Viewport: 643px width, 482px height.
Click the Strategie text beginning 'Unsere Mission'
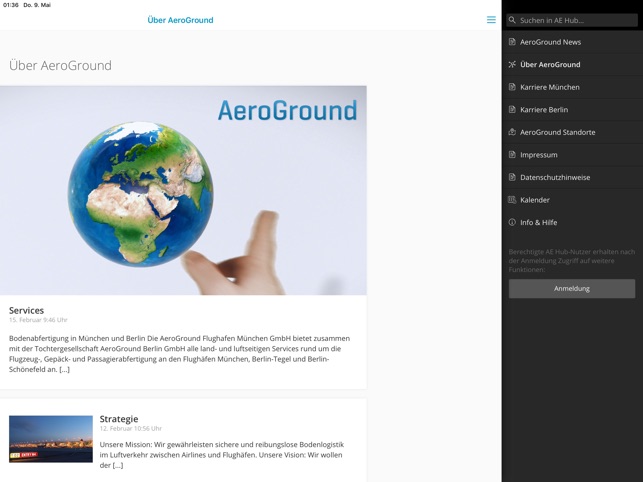click(222, 455)
